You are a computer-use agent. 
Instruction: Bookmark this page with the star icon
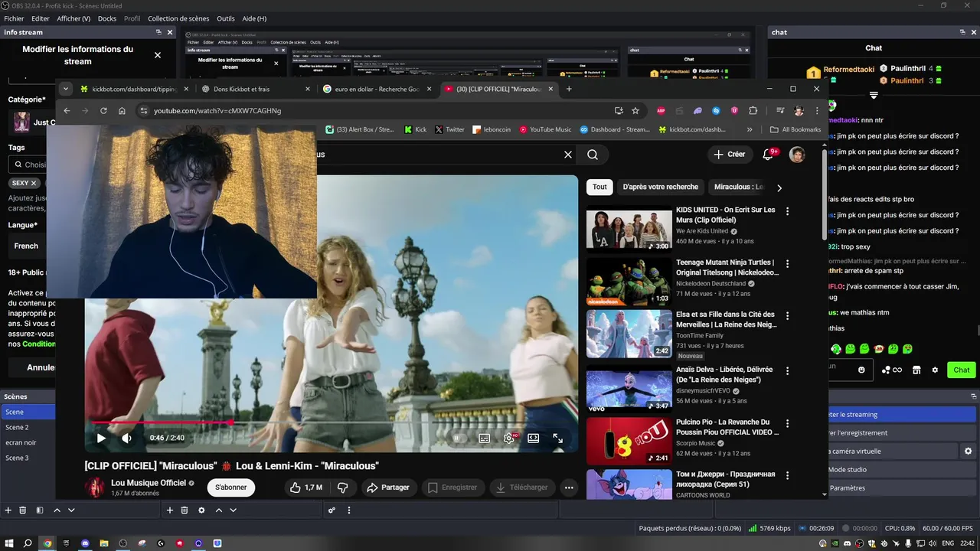[x=635, y=111]
